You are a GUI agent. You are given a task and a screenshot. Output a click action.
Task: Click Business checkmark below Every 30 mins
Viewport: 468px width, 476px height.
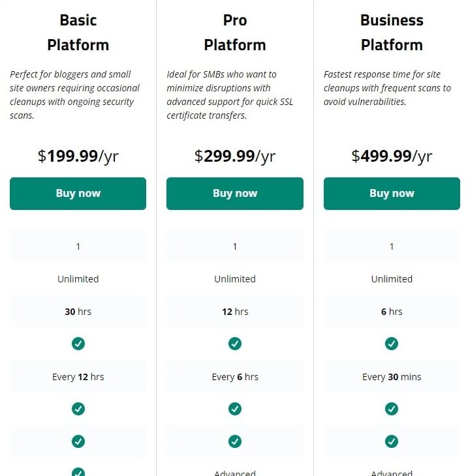pos(392,409)
